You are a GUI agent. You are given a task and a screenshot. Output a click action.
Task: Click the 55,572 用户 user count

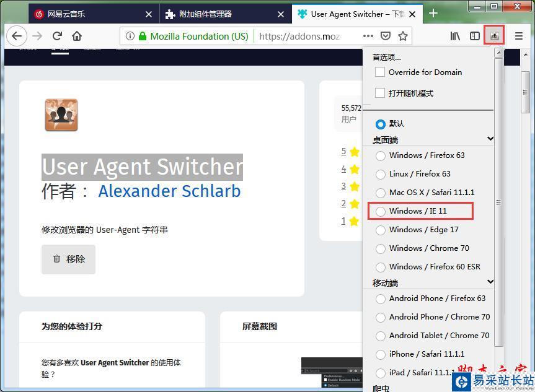click(351, 113)
